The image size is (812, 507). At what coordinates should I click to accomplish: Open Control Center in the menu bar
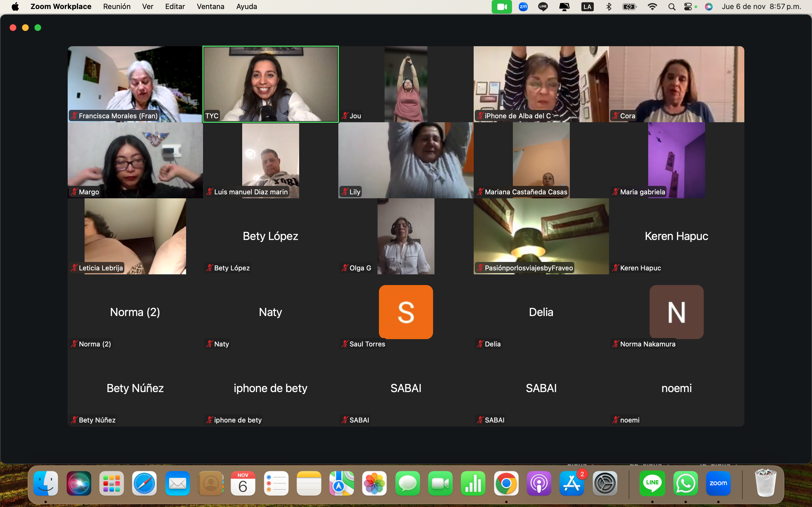pos(688,7)
